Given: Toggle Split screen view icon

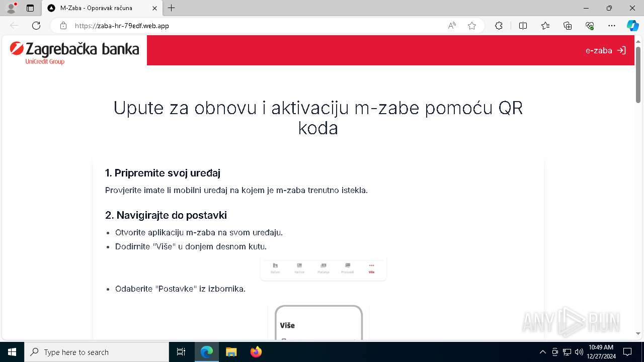Looking at the screenshot, I should coord(523,26).
